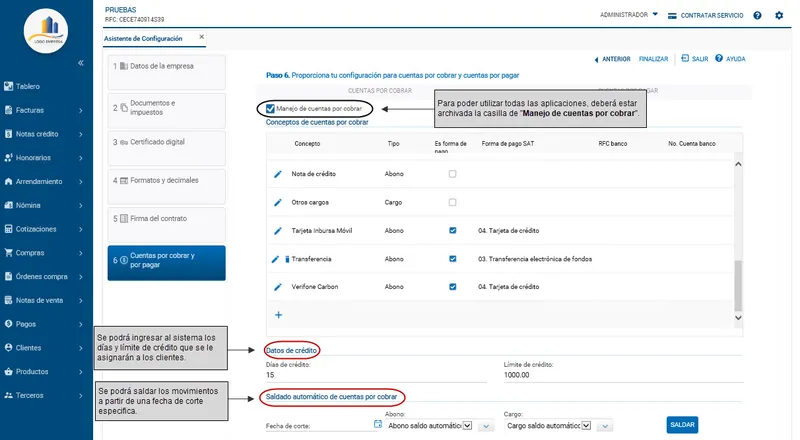Click the Productos basket icon
This screenshot has height=440, width=800.
click(x=8, y=371)
